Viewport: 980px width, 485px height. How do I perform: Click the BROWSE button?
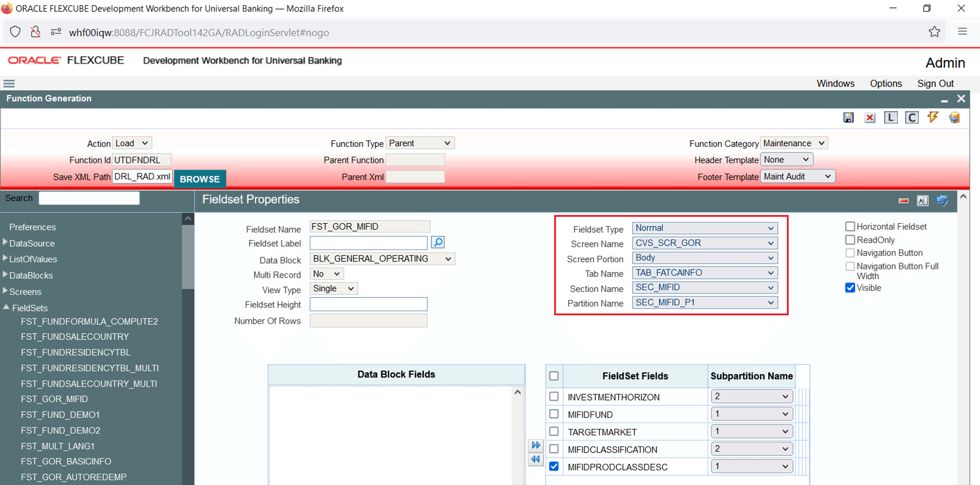tap(200, 179)
